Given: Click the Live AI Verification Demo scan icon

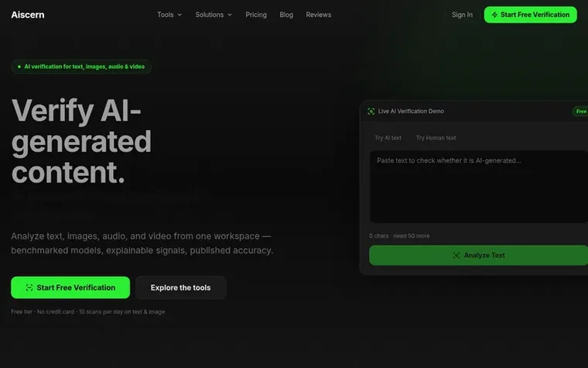Looking at the screenshot, I should point(371,111).
